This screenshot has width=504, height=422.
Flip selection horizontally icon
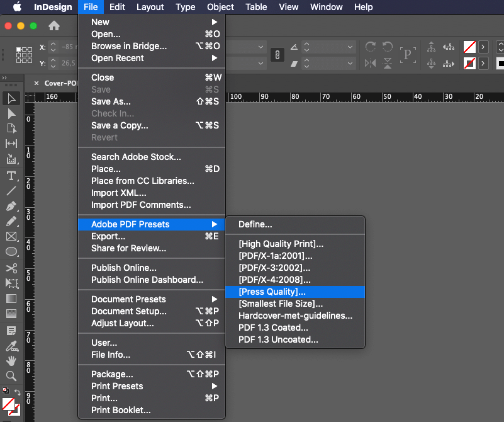pyautogui.click(x=370, y=63)
